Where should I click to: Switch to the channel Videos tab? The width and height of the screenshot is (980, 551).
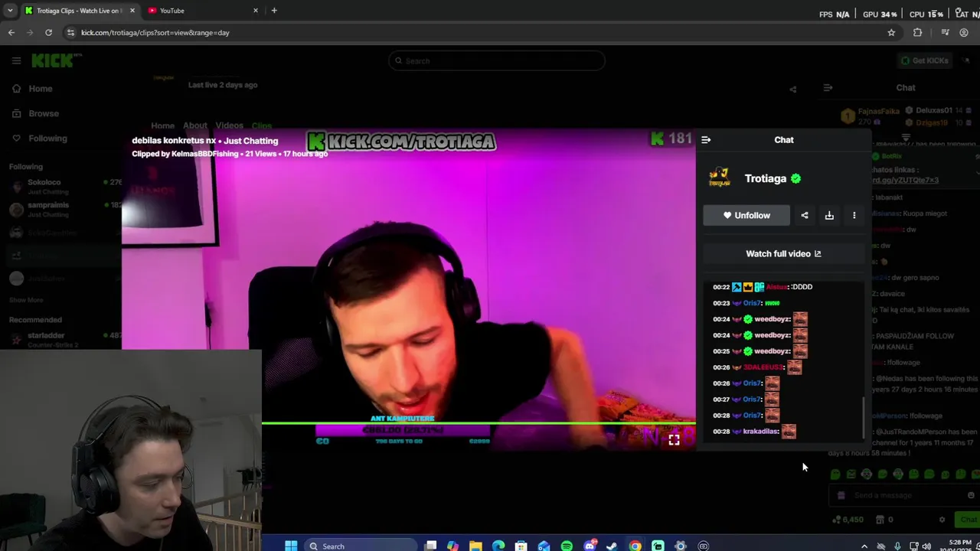229,126
